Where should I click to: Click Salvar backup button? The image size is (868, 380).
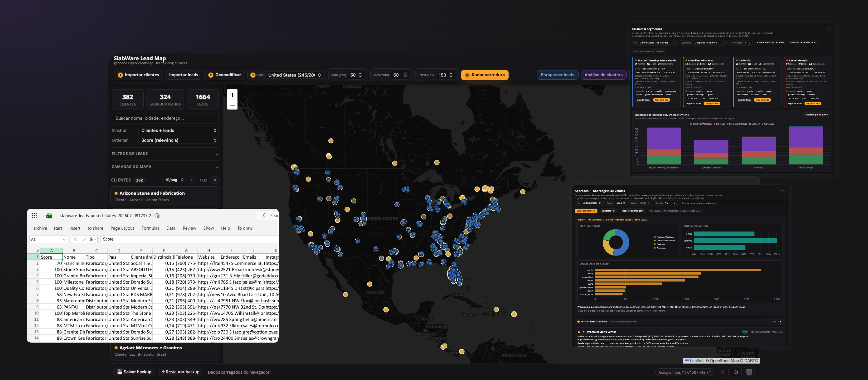134,372
